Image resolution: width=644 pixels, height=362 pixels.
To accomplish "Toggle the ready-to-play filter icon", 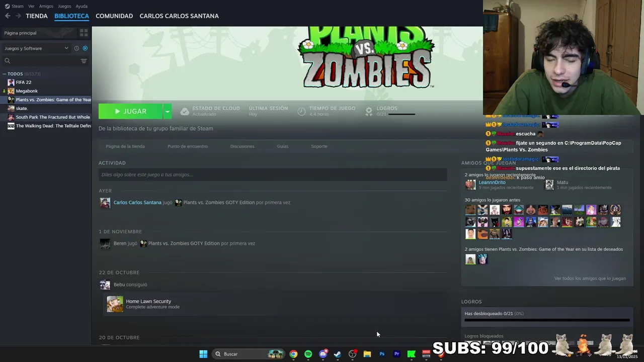I will 85,48.
